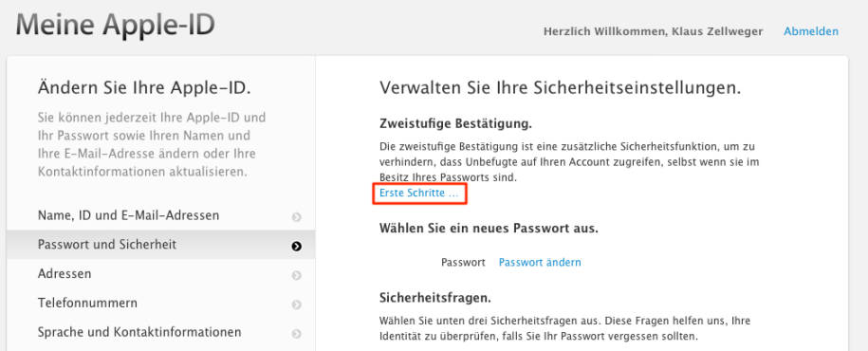Image resolution: width=868 pixels, height=351 pixels.
Task: Sign out using the Abmelden link
Action: pyautogui.click(x=811, y=31)
